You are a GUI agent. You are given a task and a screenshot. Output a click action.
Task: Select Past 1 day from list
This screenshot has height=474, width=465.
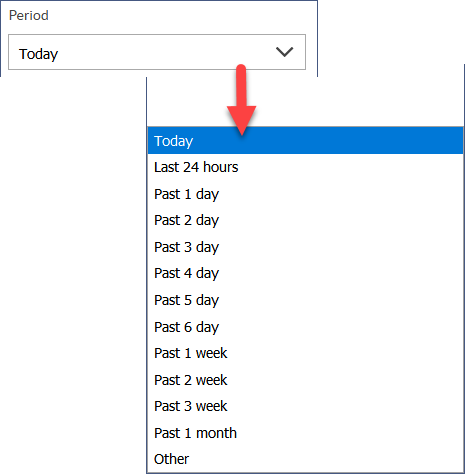(305, 194)
